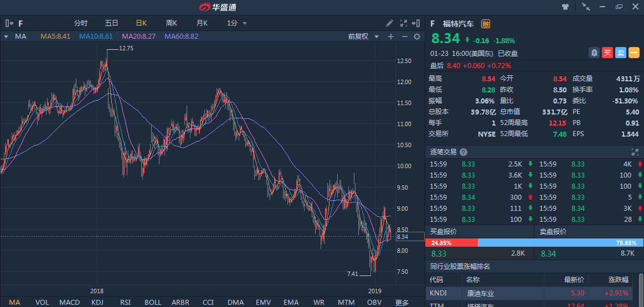Click the price alert bell icon
The width and height of the screenshot is (644, 307).
pos(594,53)
